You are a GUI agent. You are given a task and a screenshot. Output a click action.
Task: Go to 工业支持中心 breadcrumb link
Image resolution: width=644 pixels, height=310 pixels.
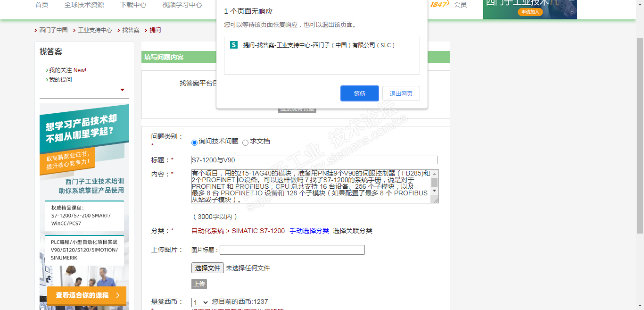tap(95, 30)
